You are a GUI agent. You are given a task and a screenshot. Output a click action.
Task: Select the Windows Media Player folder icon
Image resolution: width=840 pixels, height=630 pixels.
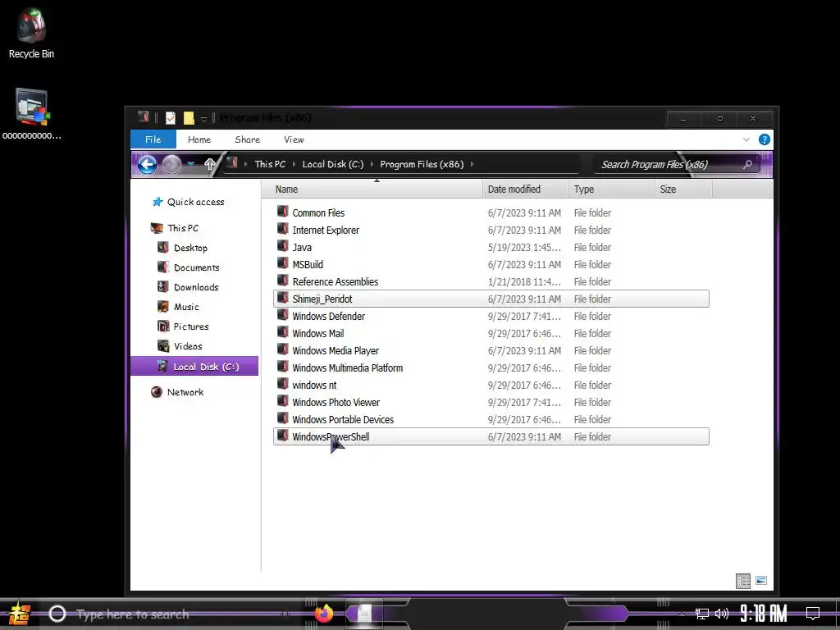[x=283, y=349]
